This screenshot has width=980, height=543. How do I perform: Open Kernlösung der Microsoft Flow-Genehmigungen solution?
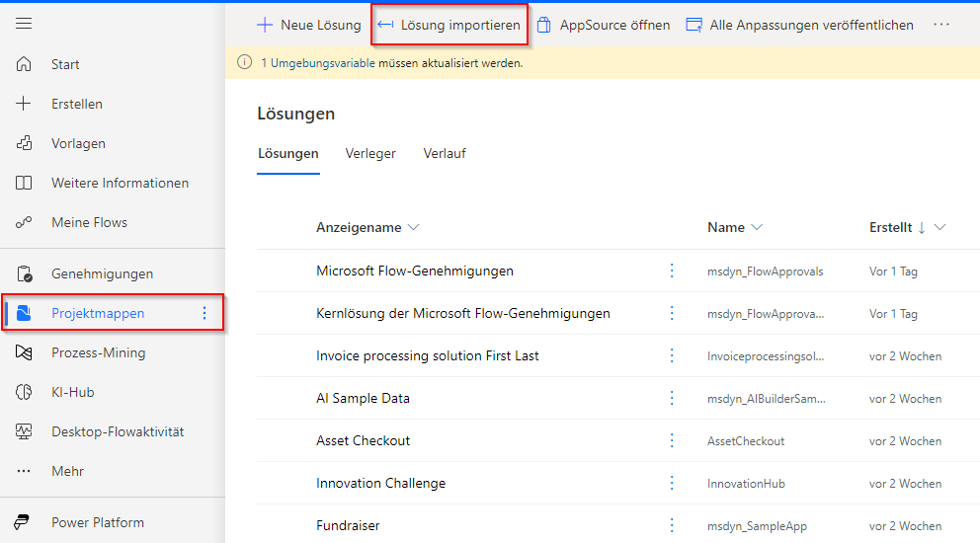pyautogui.click(x=463, y=313)
